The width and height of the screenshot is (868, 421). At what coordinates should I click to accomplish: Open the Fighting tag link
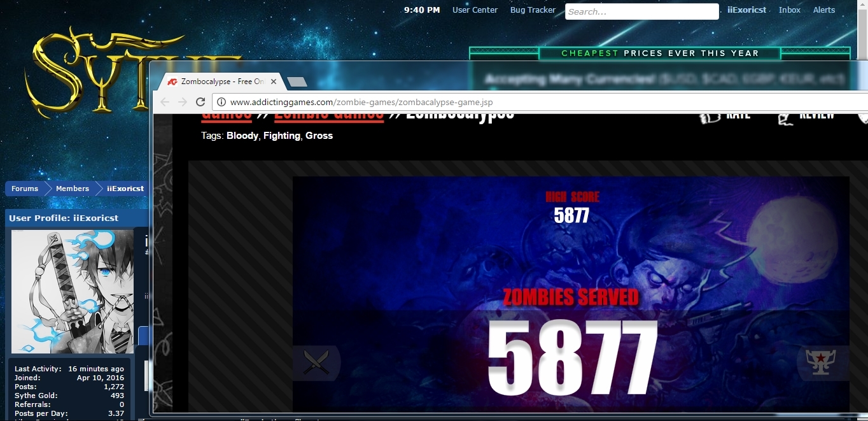(281, 136)
